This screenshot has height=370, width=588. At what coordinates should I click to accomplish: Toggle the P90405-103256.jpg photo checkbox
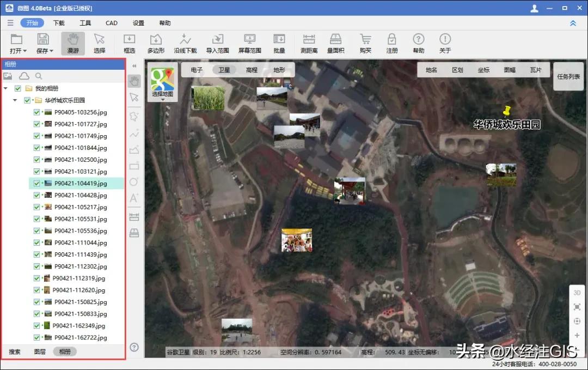click(35, 112)
